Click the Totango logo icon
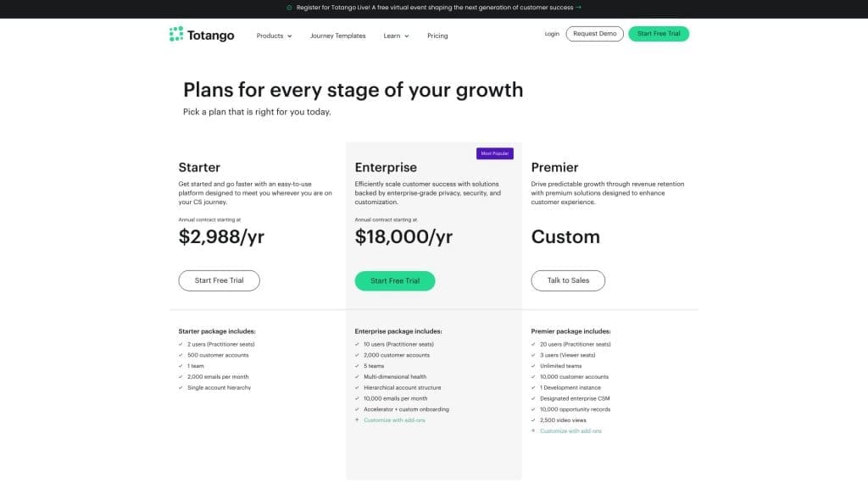Screen dimensions: 868x488 tap(176, 34)
